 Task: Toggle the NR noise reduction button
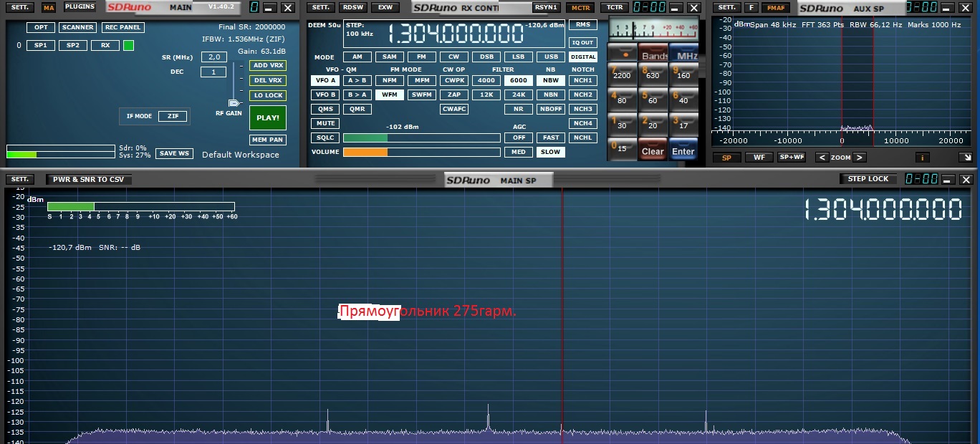click(x=518, y=109)
